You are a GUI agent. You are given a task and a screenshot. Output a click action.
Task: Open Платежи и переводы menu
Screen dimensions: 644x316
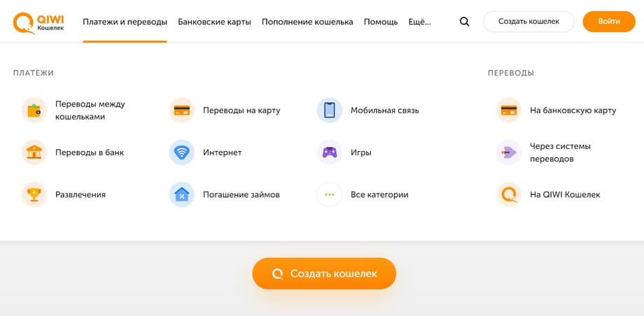125,22
